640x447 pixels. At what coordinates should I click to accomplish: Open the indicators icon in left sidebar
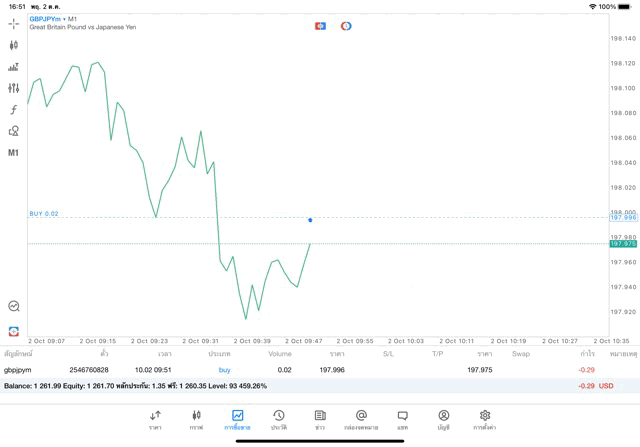13,67
